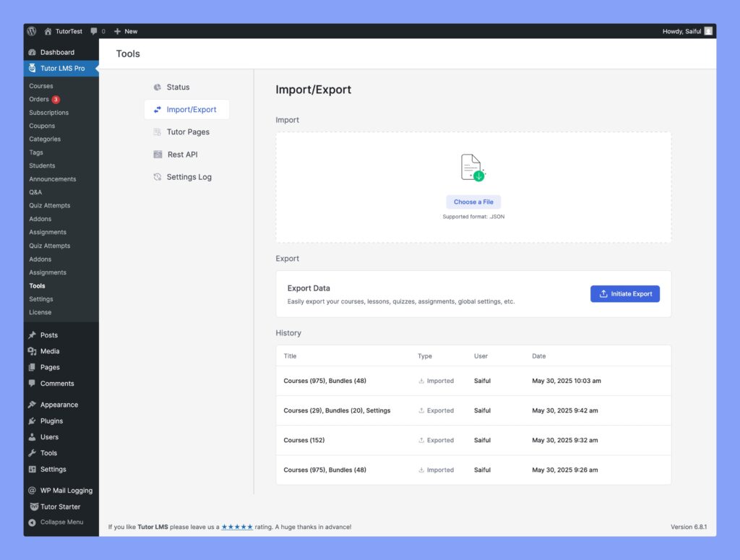Select the Settings Log tab
The image size is (740, 560).
pos(187,177)
